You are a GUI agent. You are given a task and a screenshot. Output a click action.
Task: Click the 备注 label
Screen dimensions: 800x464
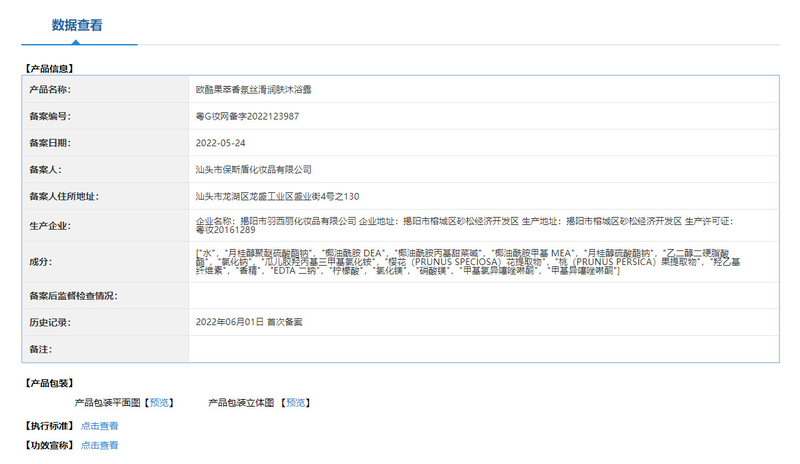coord(41,349)
